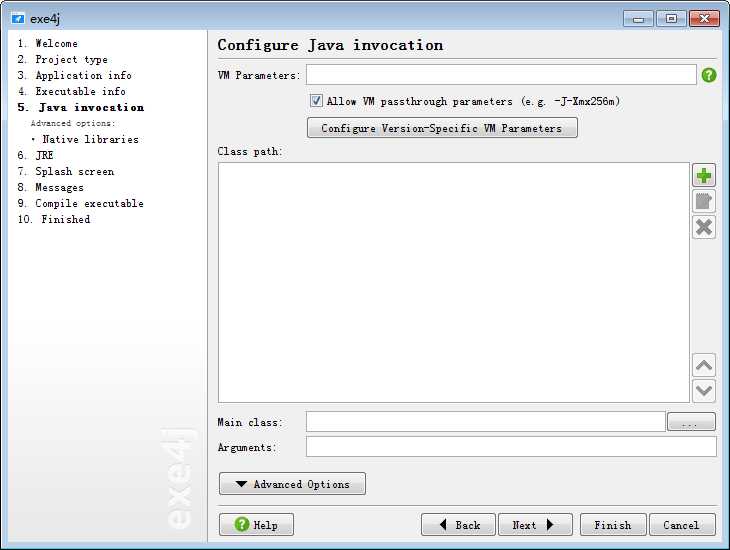The image size is (730, 550).
Task: Cancel the wizard
Action: [682, 525]
